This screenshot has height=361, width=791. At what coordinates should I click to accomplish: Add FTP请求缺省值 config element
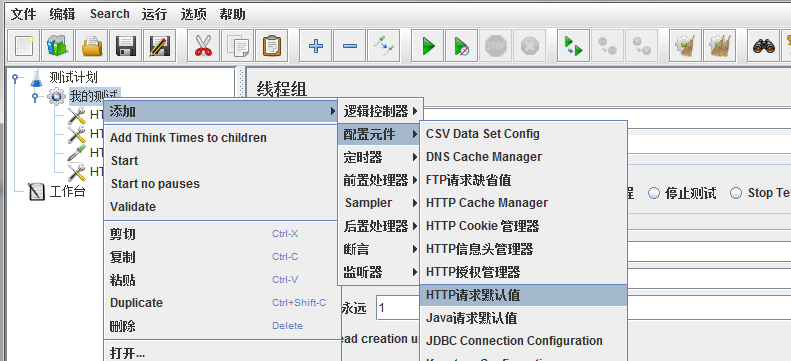524,180
